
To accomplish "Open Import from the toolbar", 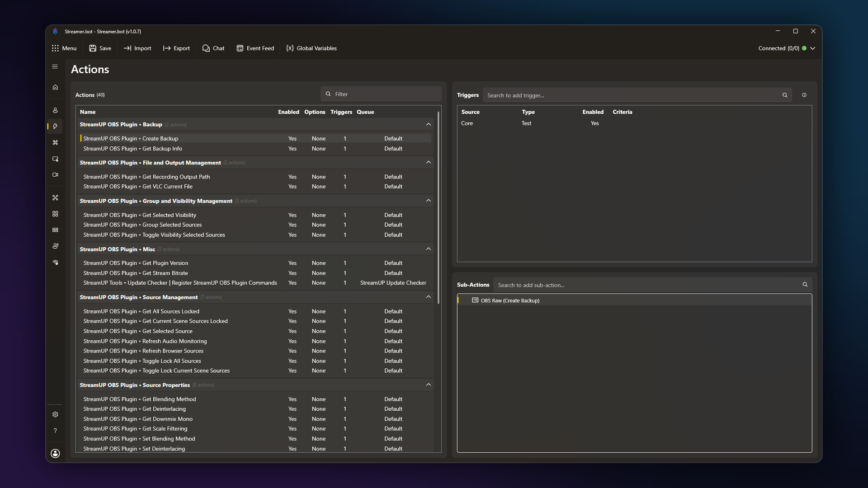I will point(137,48).
